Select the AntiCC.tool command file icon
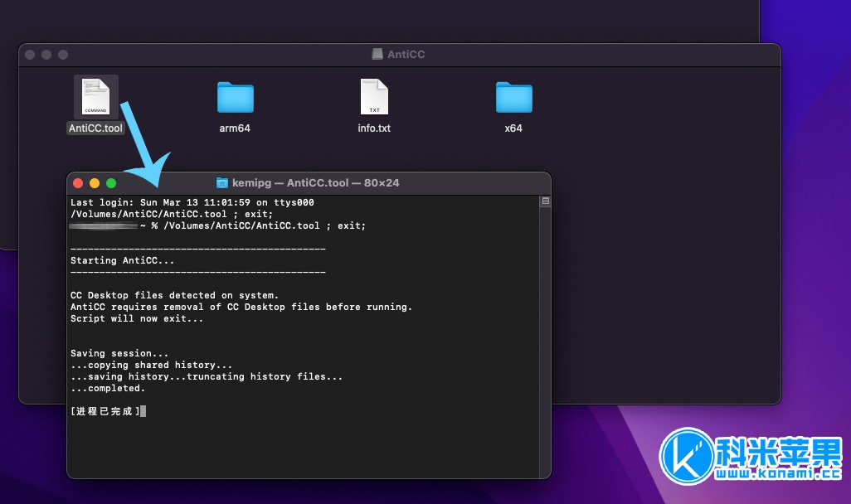851x504 pixels. [96, 96]
